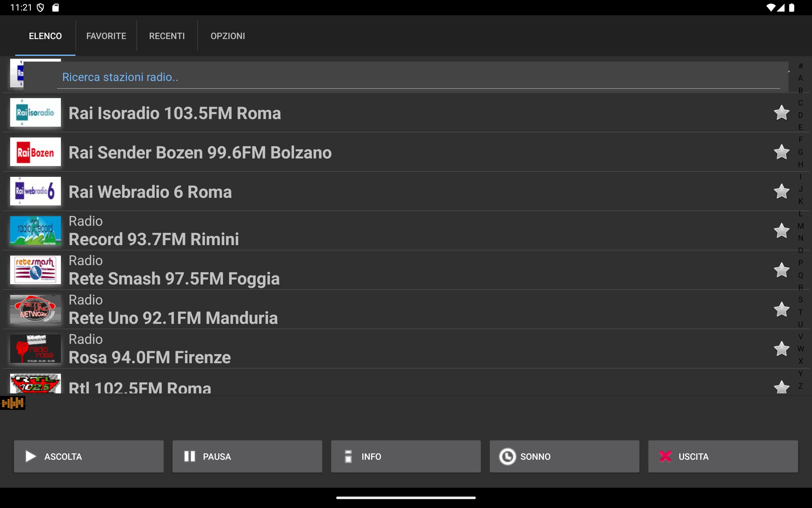Tap the battery status icon
The height and width of the screenshot is (508, 812).
(791, 7)
